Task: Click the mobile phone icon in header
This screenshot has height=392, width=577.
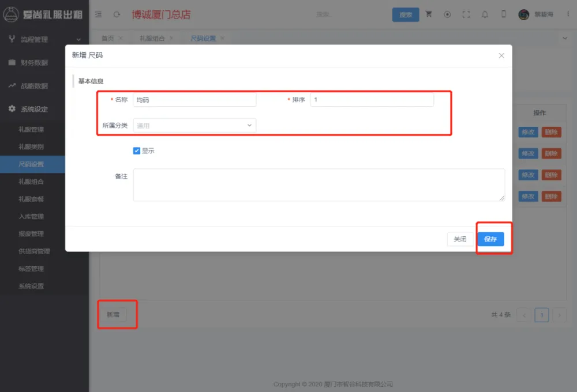Action: (504, 14)
